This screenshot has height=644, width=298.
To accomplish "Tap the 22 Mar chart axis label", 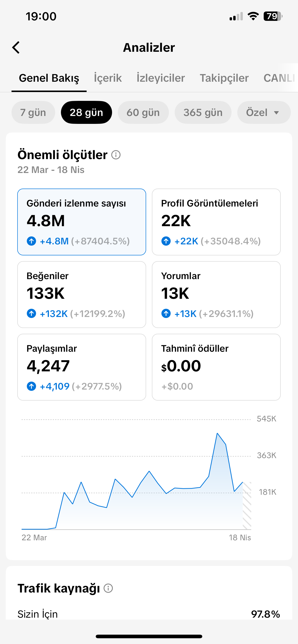I will click(34, 537).
